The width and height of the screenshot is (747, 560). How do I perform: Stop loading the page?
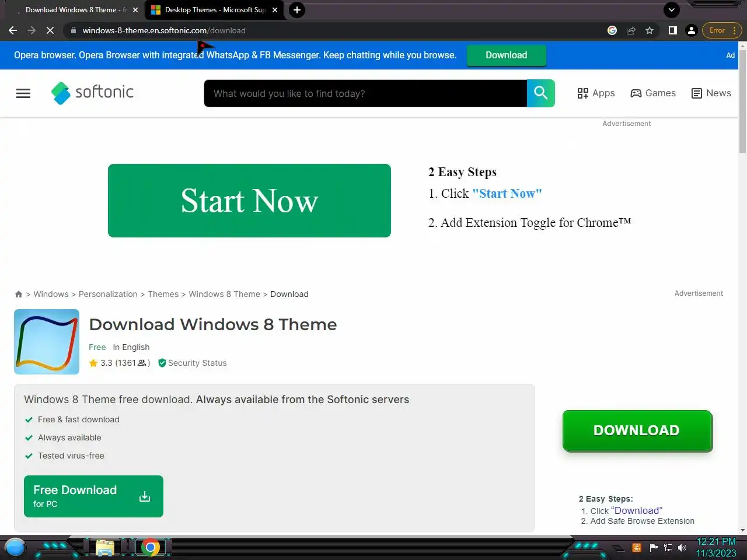[x=50, y=30]
